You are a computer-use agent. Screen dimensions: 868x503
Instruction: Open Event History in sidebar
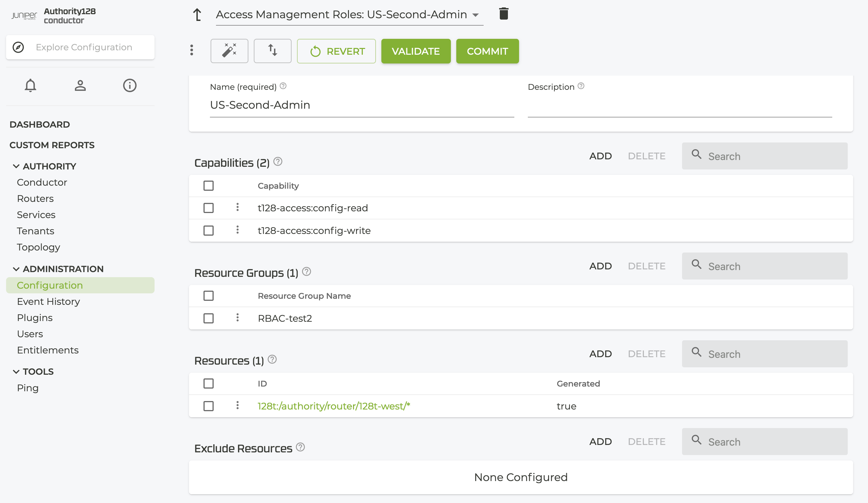48,301
